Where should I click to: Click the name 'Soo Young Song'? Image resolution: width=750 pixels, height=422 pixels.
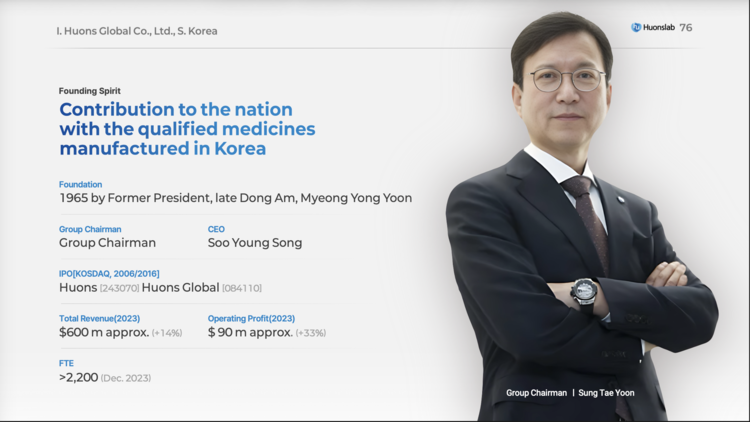pos(255,243)
